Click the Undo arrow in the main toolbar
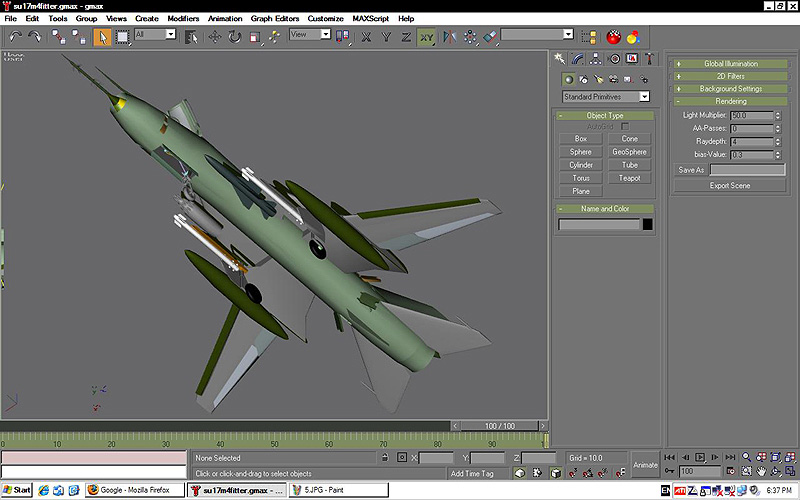Image resolution: width=800 pixels, height=500 pixels. click(15, 36)
